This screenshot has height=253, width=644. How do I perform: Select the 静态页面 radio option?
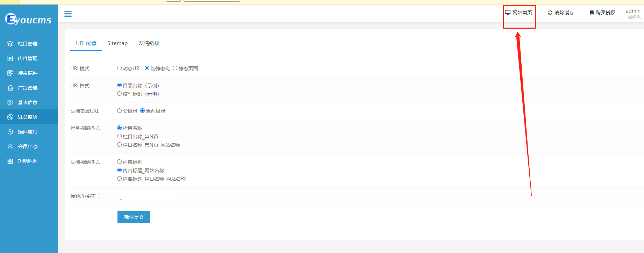(175, 68)
